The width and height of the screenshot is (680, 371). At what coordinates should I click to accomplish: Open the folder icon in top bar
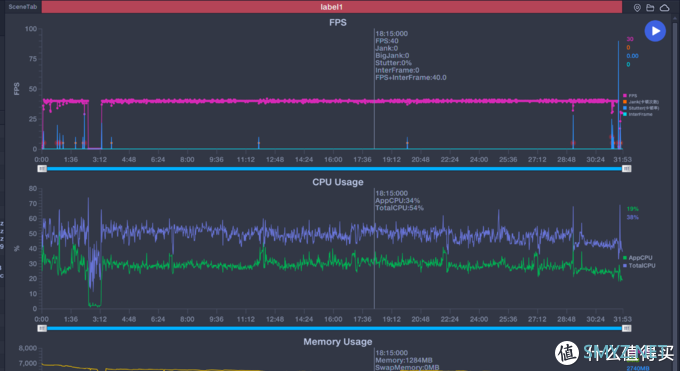650,7
